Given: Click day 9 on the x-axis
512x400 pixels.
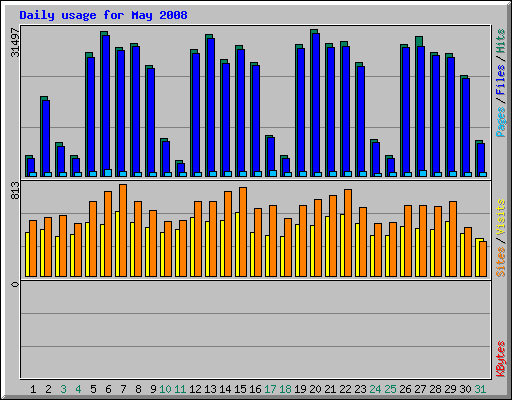Looking at the screenshot, I should 153,389.
